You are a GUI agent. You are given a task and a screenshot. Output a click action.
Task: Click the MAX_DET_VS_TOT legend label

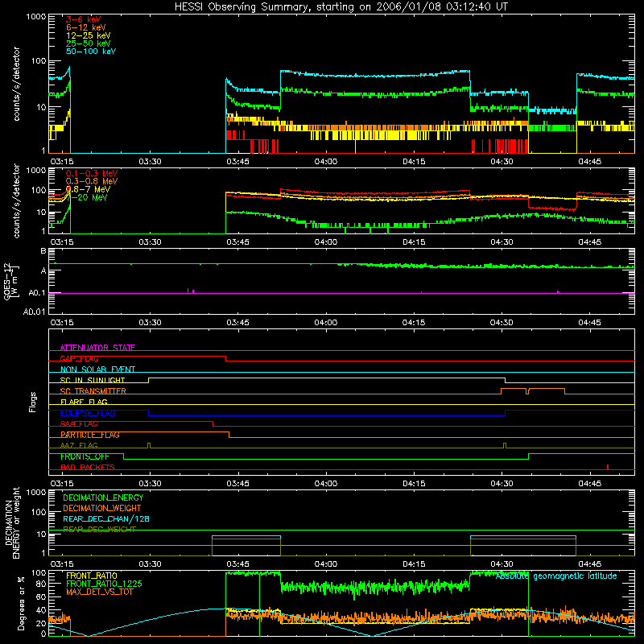[99, 592]
